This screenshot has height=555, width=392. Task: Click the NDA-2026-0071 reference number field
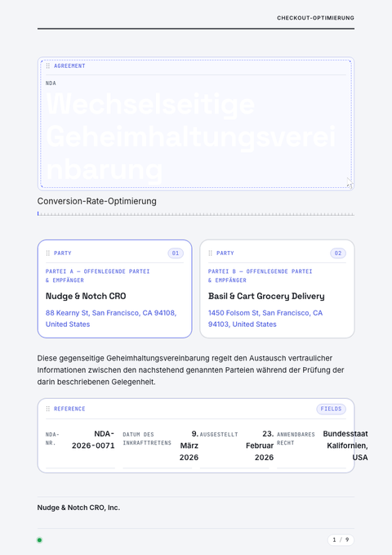tap(80, 446)
